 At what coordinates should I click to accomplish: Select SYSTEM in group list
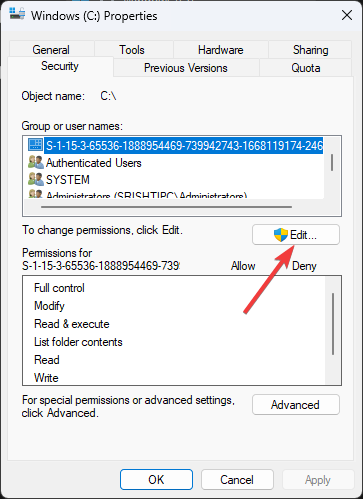tap(68, 180)
